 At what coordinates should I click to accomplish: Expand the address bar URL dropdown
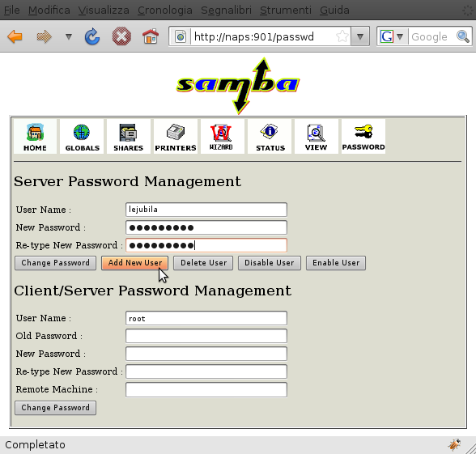click(x=360, y=36)
